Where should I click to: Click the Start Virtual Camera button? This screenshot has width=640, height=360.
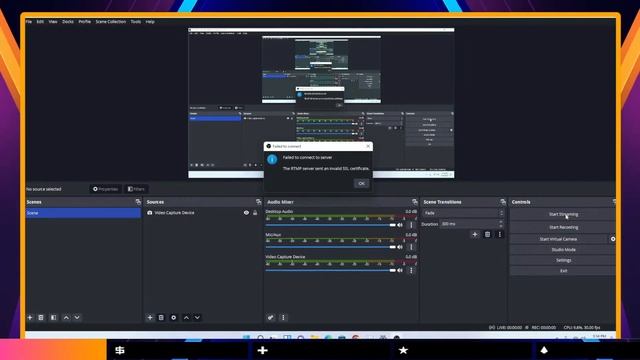(558, 239)
